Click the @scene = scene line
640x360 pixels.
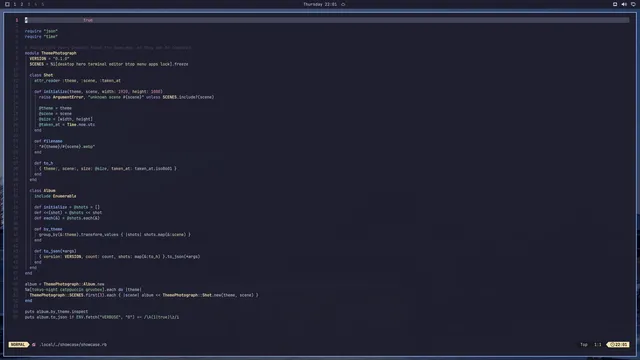[x=55, y=113]
